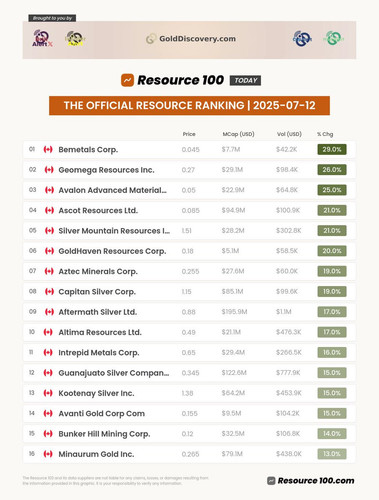Screen dimensions: 379x500
Task: Select the Vol (USD) column header
Action: tap(289, 134)
